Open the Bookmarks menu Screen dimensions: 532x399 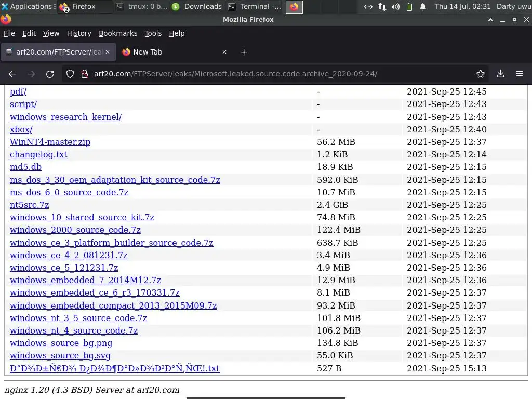click(x=118, y=33)
